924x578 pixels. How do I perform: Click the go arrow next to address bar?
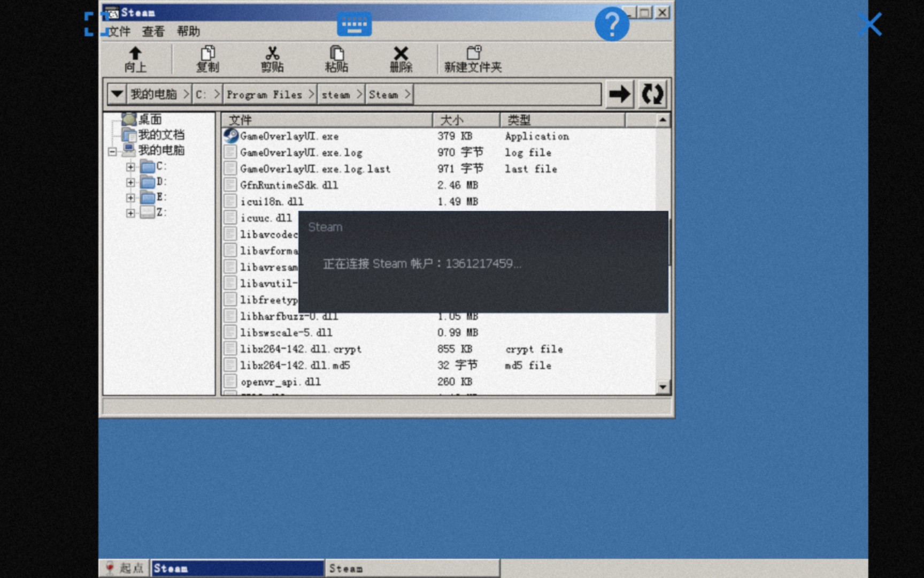coord(620,94)
